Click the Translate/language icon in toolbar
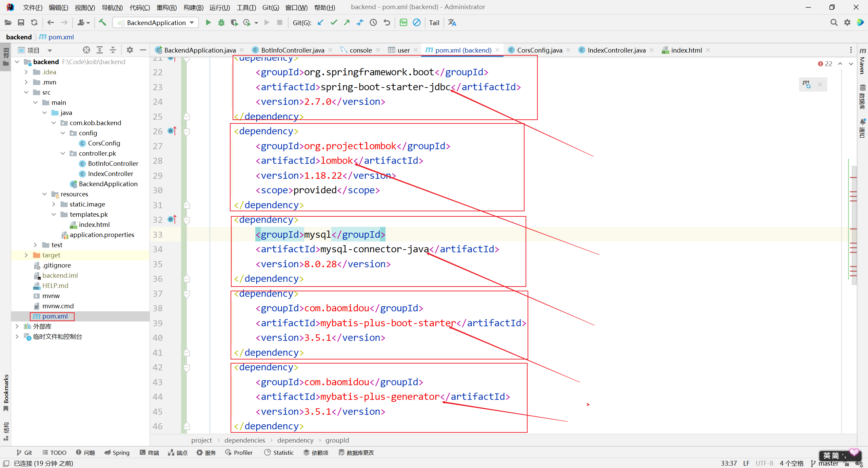 tap(453, 22)
